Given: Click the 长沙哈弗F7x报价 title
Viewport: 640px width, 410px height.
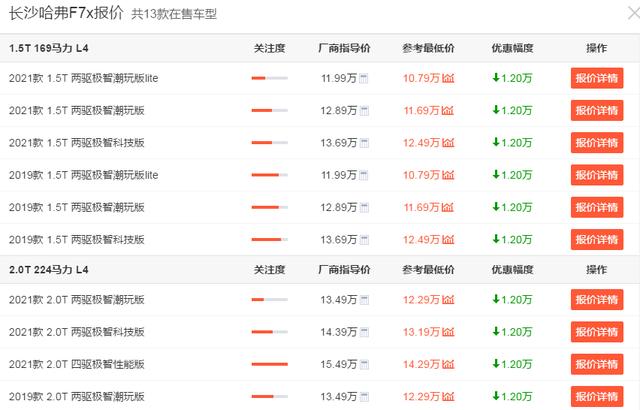Looking at the screenshot, I should coord(66,13).
